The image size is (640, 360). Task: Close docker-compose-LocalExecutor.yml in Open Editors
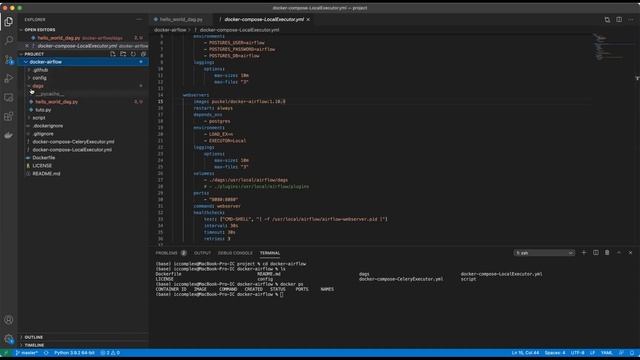pos(27,46)
